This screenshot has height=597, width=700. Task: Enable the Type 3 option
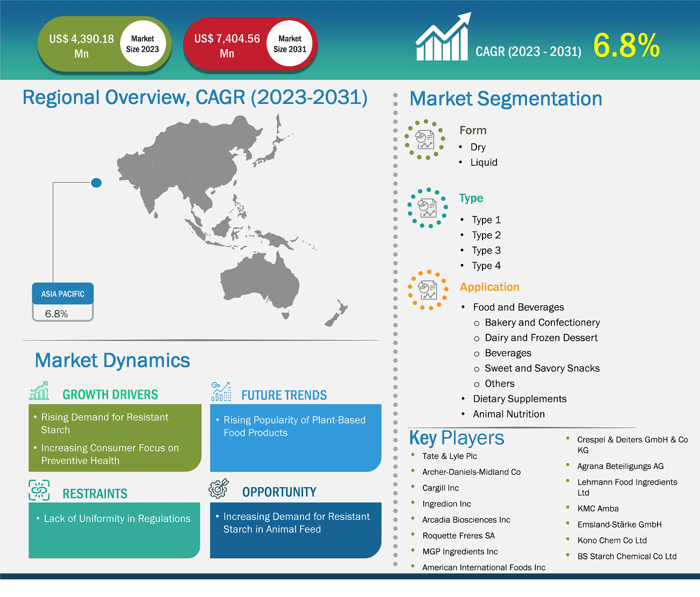(486, 250)
